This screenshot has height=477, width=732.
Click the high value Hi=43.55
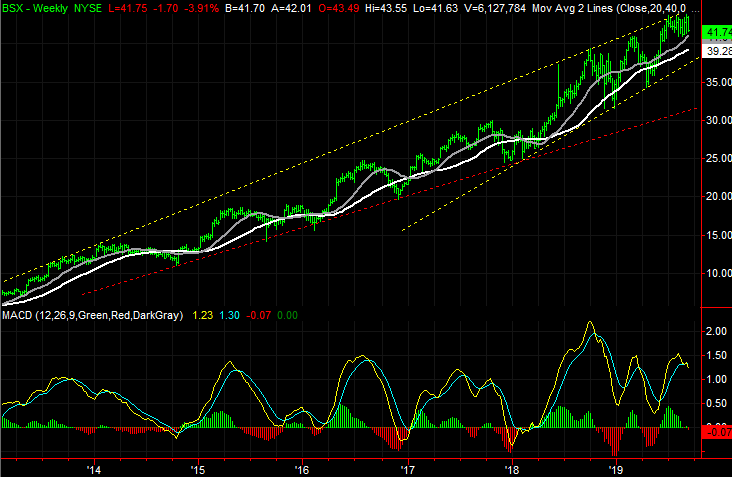(386, 8)
